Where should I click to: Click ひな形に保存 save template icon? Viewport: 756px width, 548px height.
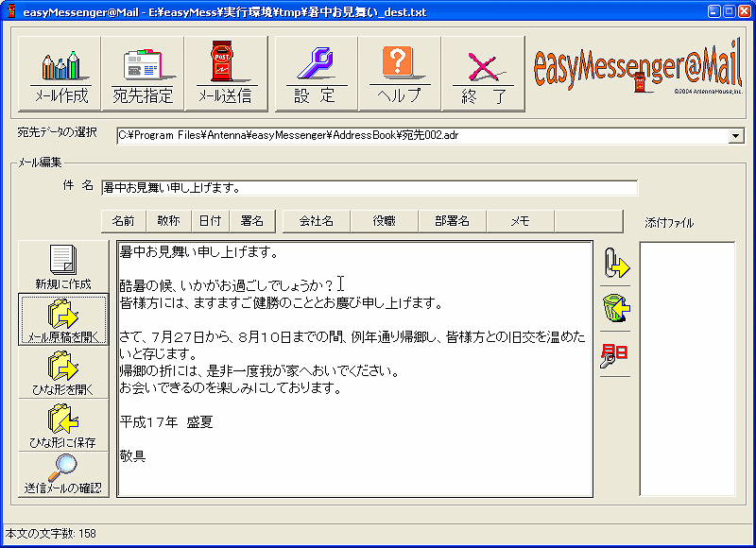coord(63,424)
